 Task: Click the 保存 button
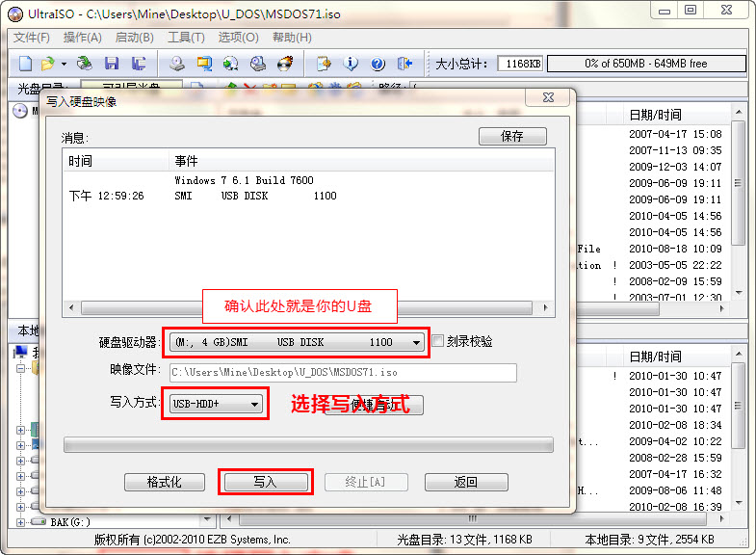[x=512, y=136]
